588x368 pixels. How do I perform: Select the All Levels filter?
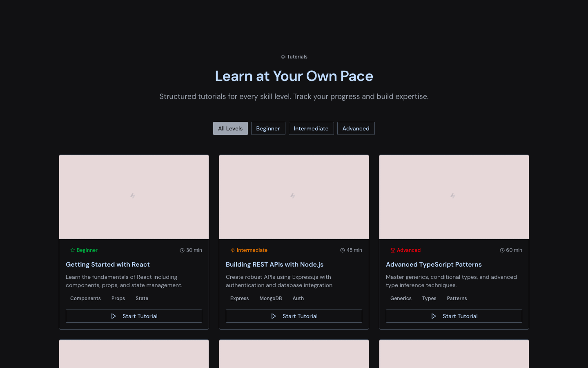(x=230, y=128)
